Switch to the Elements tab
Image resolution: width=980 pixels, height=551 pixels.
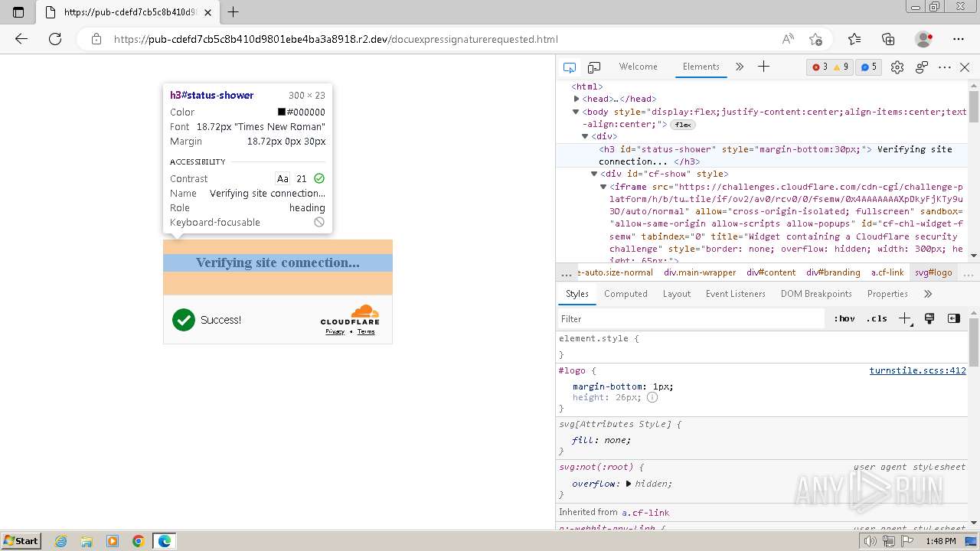pos(701,67)
